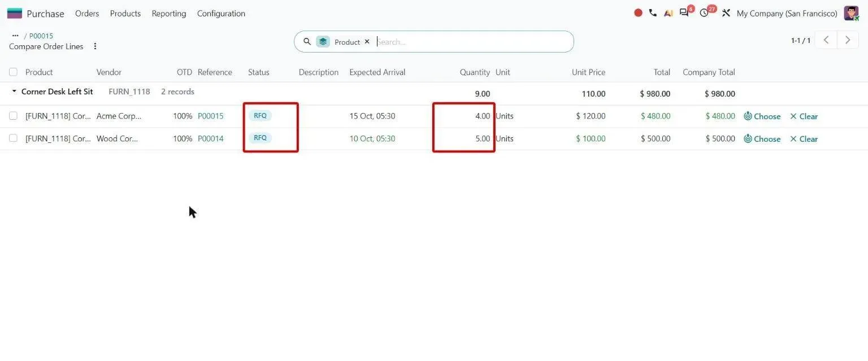Open the P00015 reference in table
The image size is (868, 361).
coord(211,116)
